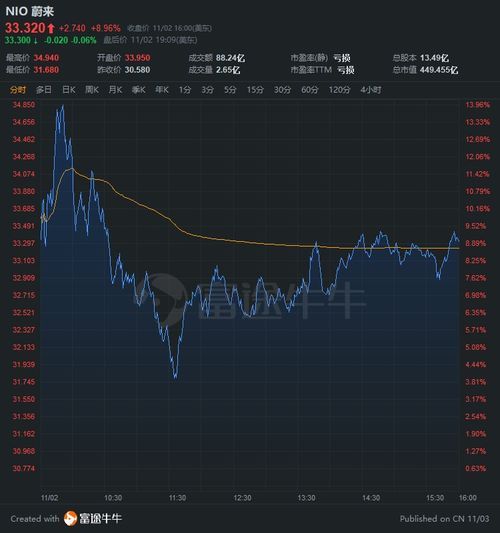
Task: Click the 总市值 value 449.455亿
Action: [439, 70]
